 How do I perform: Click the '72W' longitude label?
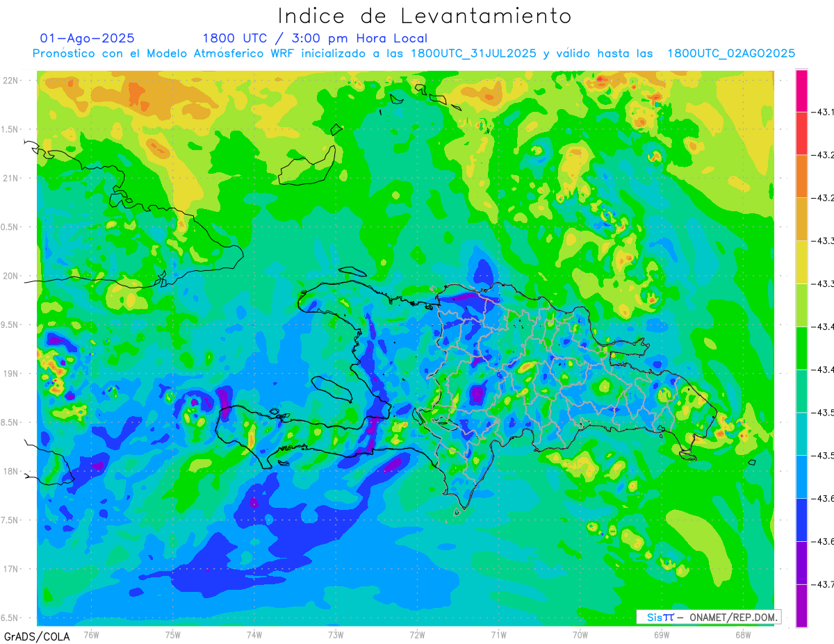[417, 635]
